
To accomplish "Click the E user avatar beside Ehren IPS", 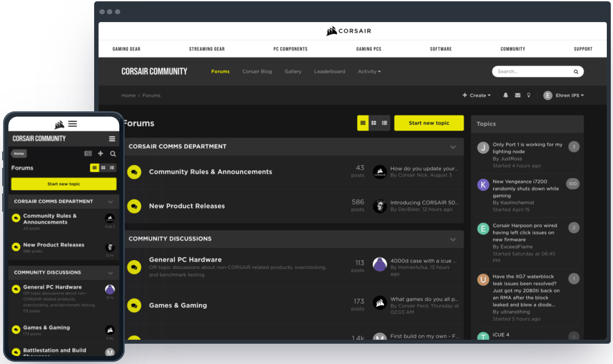I will pos(548,95).
